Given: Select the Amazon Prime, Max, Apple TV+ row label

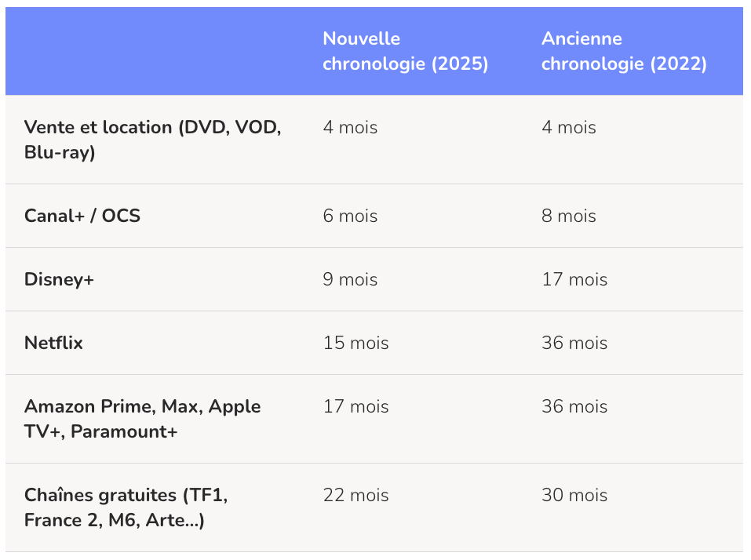Looking at the screenshot, I should 143,419.
